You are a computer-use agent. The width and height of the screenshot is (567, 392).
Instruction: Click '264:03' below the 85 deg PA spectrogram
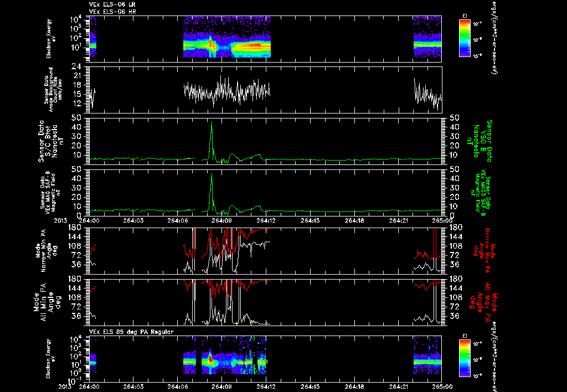pos(133,386)
